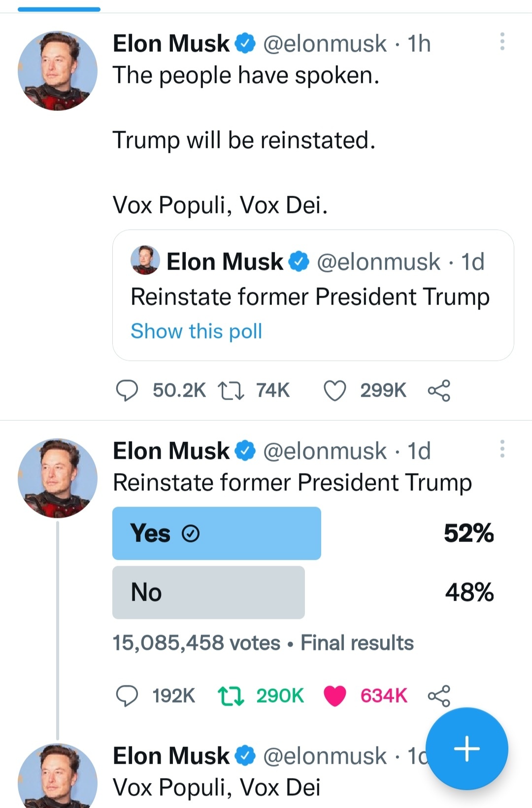Unlike the poll tweet with the pink heart
Screen dimensions: 532x808
pos(334,696)
